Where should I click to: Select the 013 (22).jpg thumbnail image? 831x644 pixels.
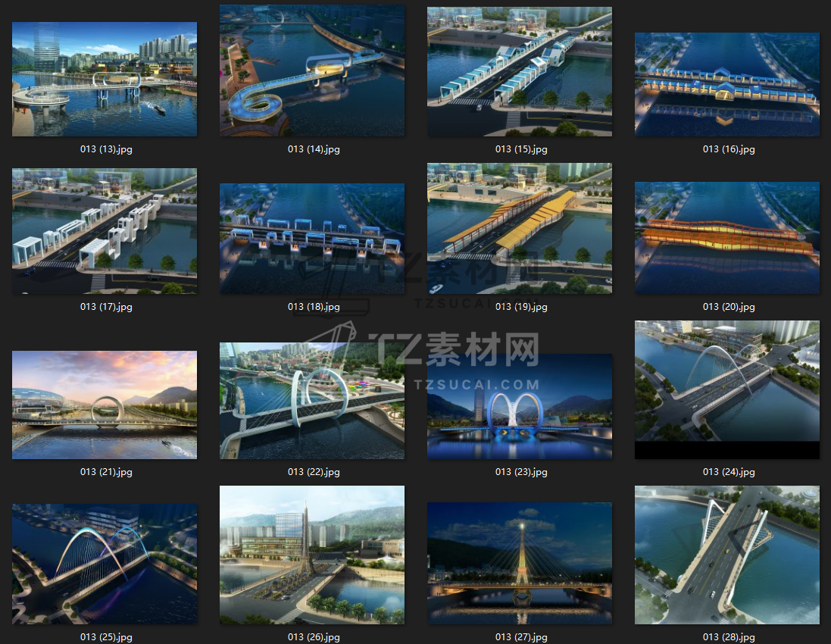[312, 401]
